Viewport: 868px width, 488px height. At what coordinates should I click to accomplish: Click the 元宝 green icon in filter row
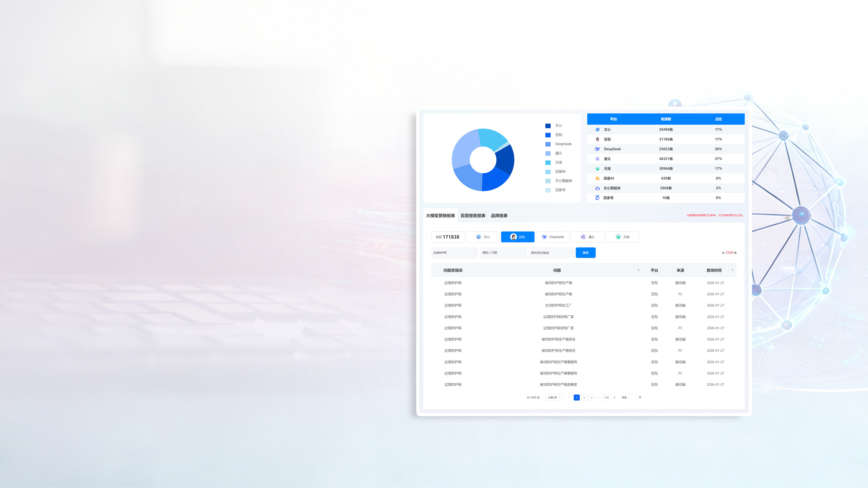618,237
